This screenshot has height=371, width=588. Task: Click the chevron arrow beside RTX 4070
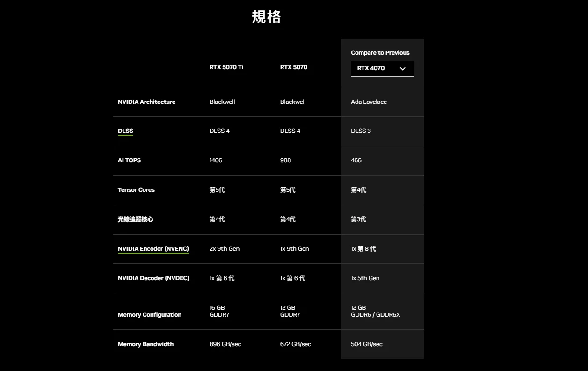(x=402, y=69)
